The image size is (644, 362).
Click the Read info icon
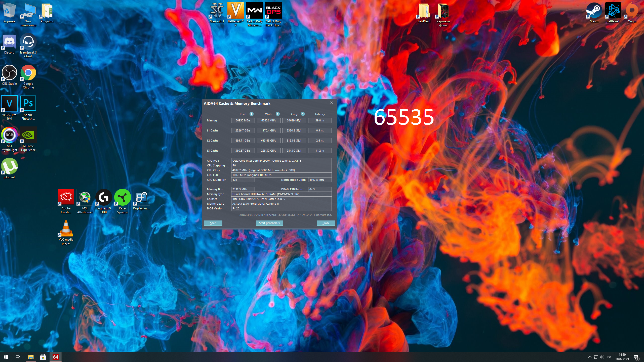click(251, 114)
